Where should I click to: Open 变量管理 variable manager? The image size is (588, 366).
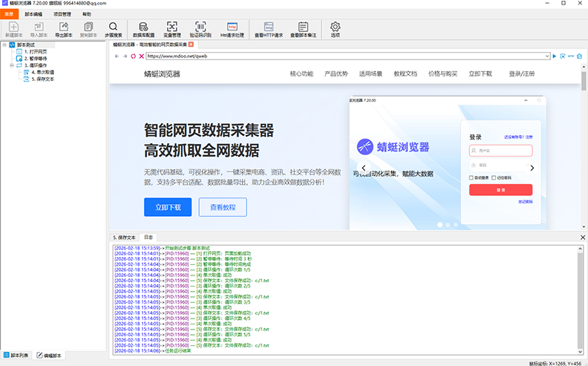pos(171,30)
